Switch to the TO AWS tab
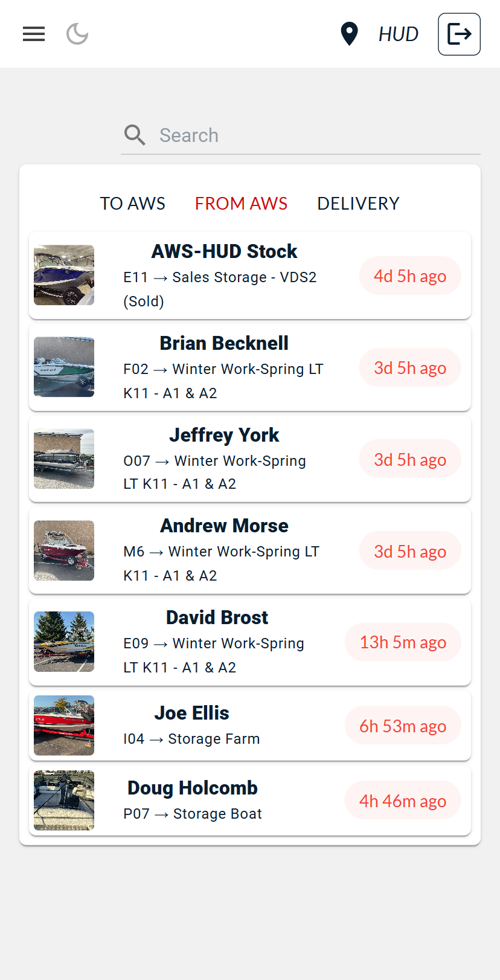 point(132,204)
